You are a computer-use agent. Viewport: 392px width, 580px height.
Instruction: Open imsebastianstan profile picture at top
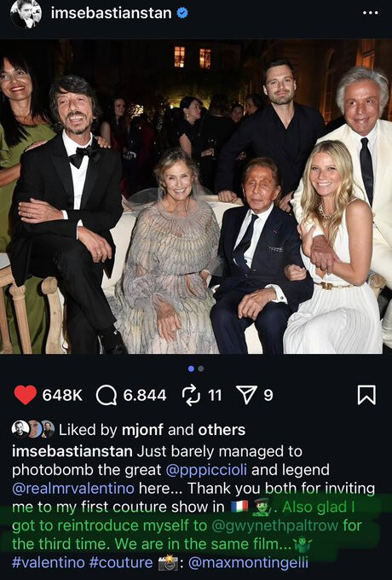coord(26,14)
